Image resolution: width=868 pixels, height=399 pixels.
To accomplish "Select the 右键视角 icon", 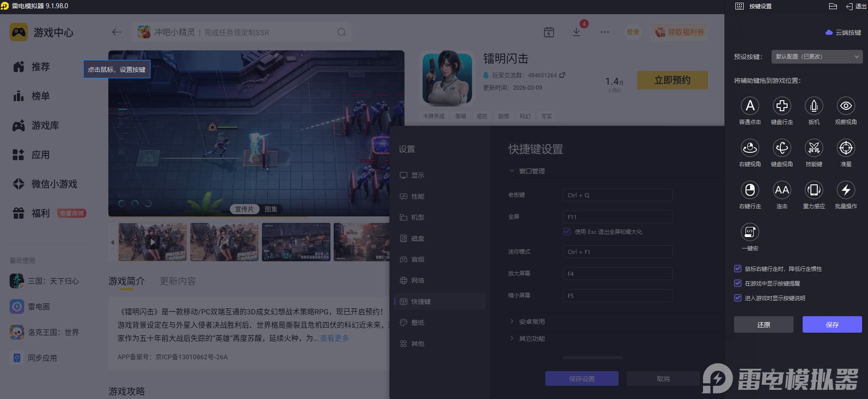I will click(x=750, y=148).
